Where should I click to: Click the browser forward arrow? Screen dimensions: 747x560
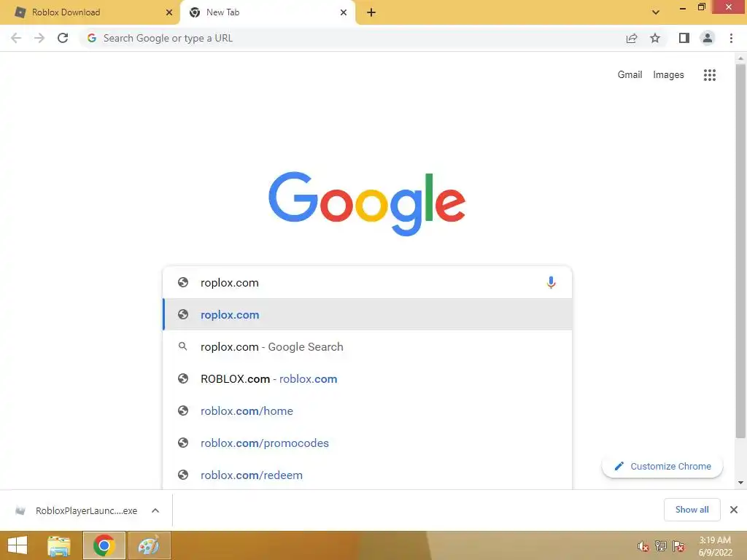pyautogui.click(x=39, y=38)
